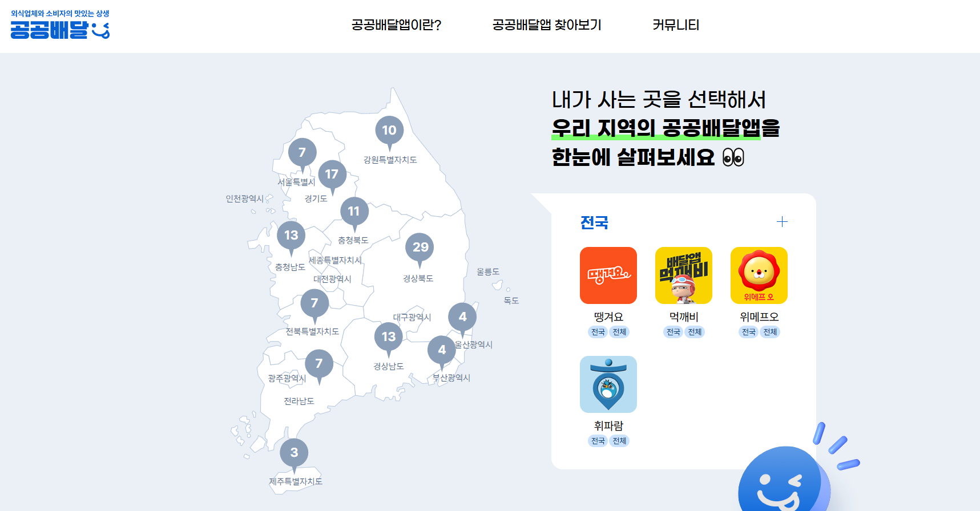Click the 휘파람 app name

[x=608, y=425]
